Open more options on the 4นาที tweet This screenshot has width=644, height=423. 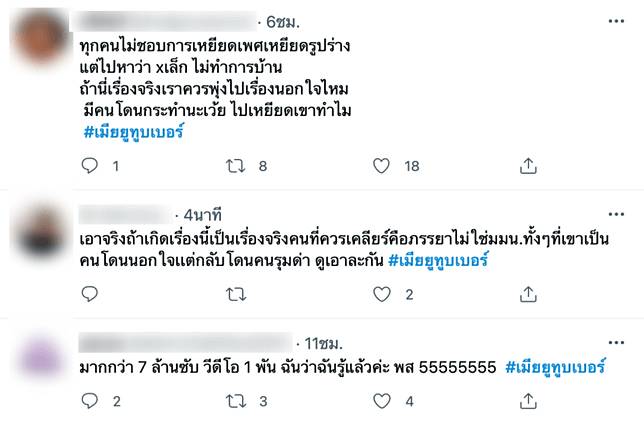pos(618,214)
